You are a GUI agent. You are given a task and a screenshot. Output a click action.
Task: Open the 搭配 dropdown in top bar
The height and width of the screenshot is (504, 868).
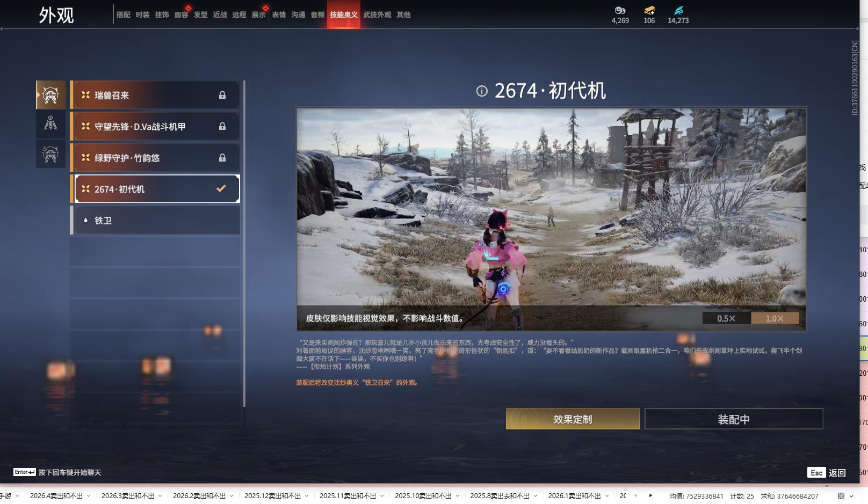coord(122,15)
